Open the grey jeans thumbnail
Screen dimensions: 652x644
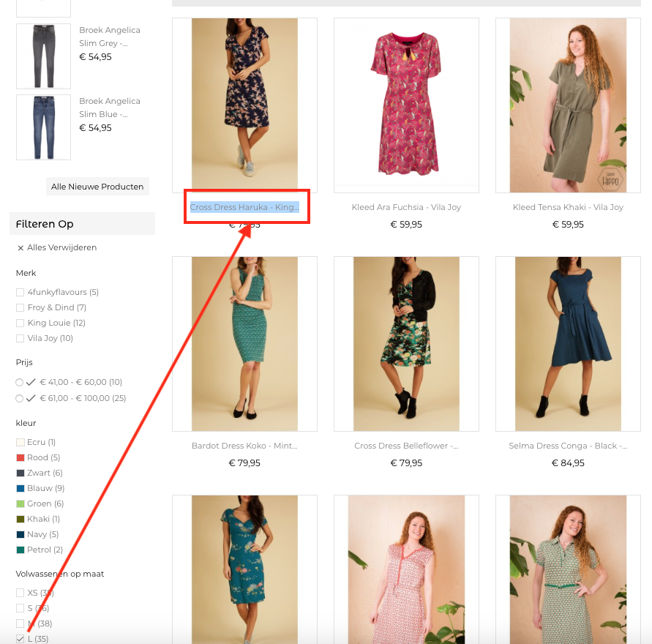43,56
